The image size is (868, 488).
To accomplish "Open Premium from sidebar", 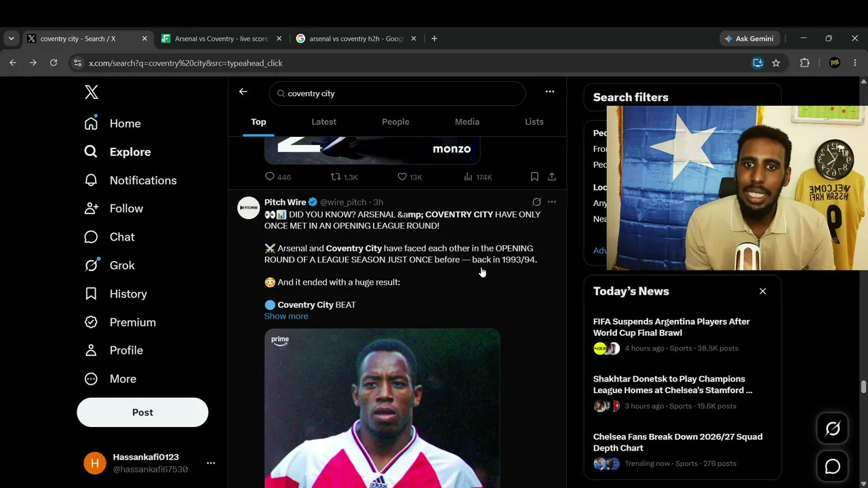I will point(119,323).
